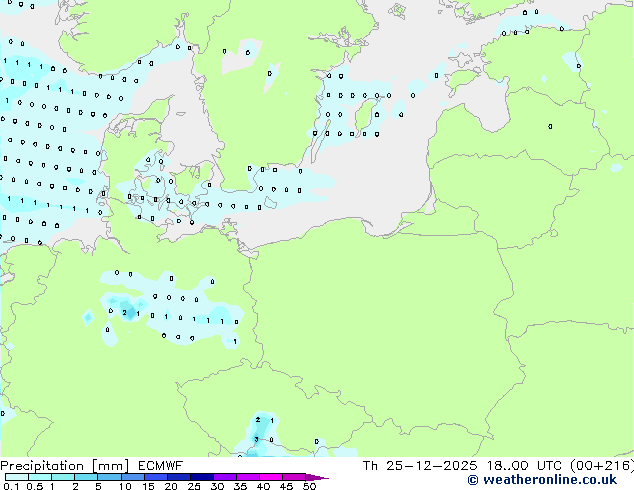
Task: Click the 2–5 mm legend color swatch
Action: click(86, 477)
